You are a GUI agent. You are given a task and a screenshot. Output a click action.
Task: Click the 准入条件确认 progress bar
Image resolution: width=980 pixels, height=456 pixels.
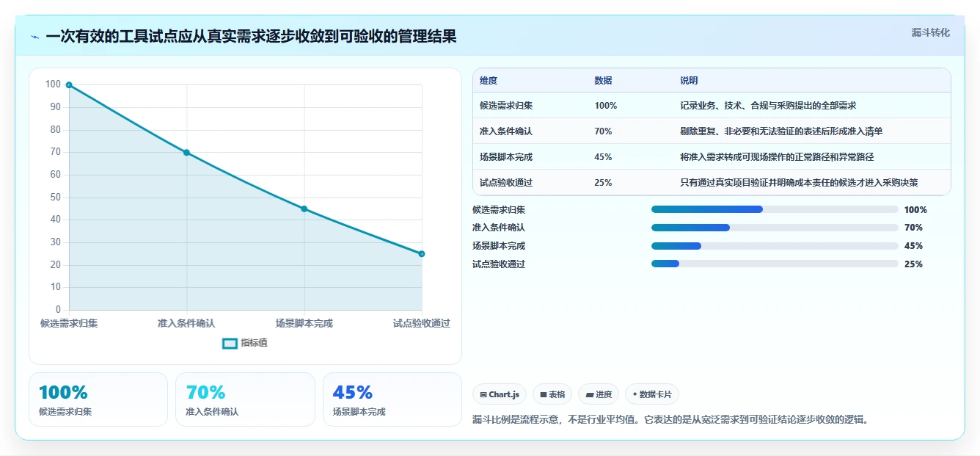tap(775, 228)
